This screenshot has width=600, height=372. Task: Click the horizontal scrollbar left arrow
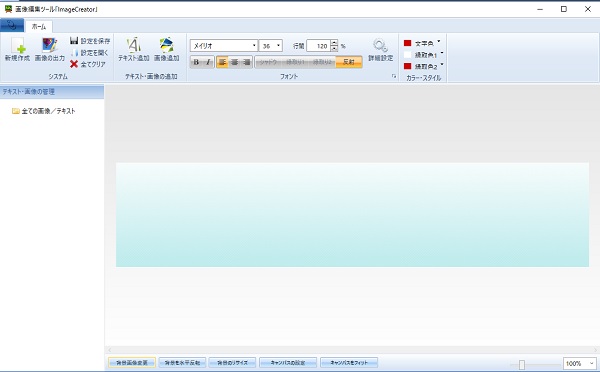[x=110, y=350]
